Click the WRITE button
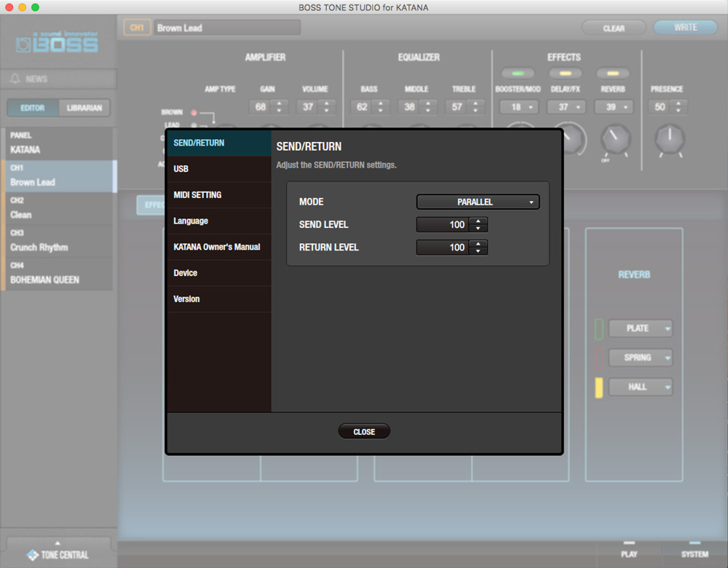 (x=685, y=28)
